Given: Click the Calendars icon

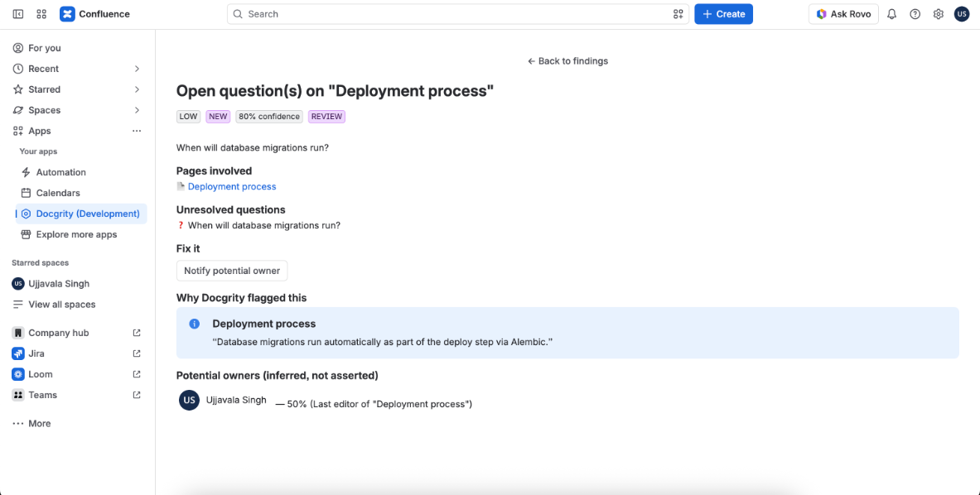Looking at the screenshot, I should tap(26, 193).
